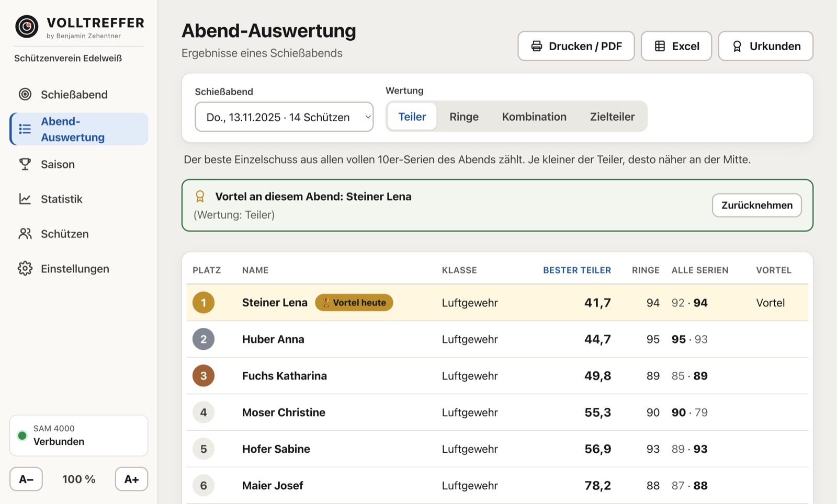Click the Vortel cell for Steiner Lena

[x=771, y=302]
